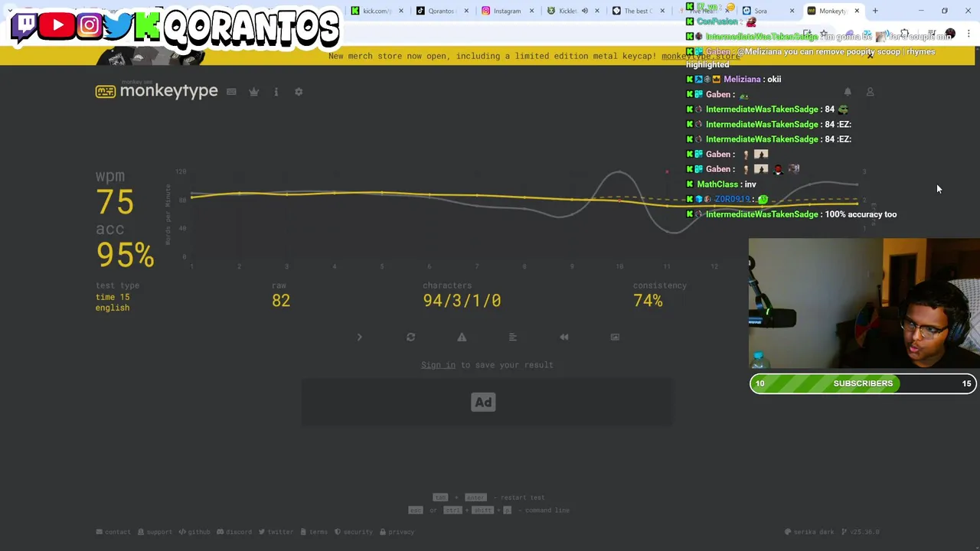Click the time 15 test type
The width and height of the screenshot is (980, 551).
pos(113,297)
